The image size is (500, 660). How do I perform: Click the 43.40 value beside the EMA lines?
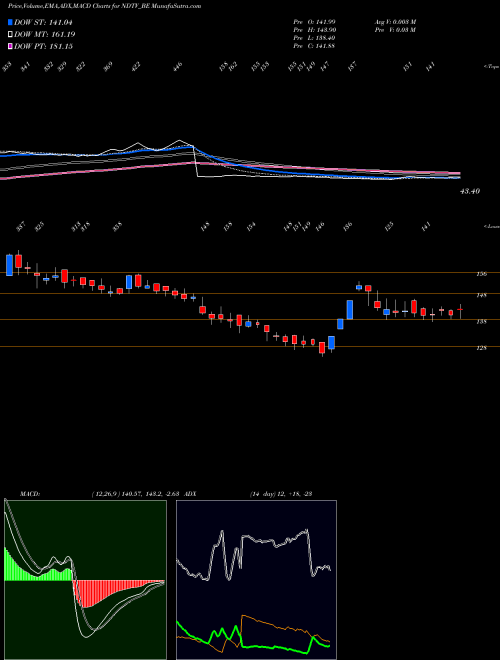coord(470,191)
